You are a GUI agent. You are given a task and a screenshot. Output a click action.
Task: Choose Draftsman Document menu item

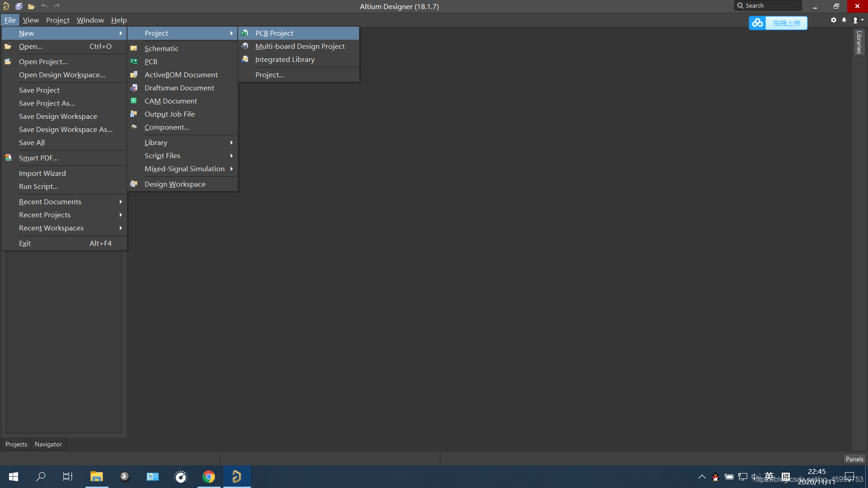[x=179, y=88]
